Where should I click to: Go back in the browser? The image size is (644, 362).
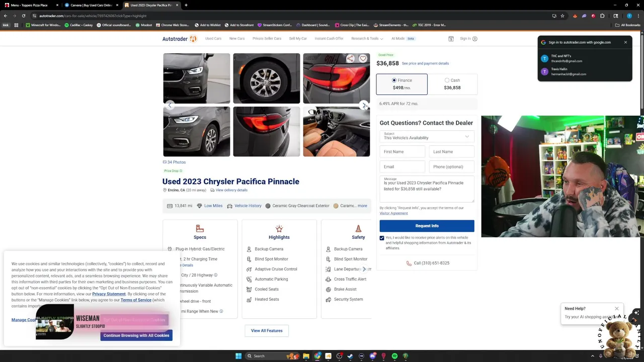click(6, 16)
